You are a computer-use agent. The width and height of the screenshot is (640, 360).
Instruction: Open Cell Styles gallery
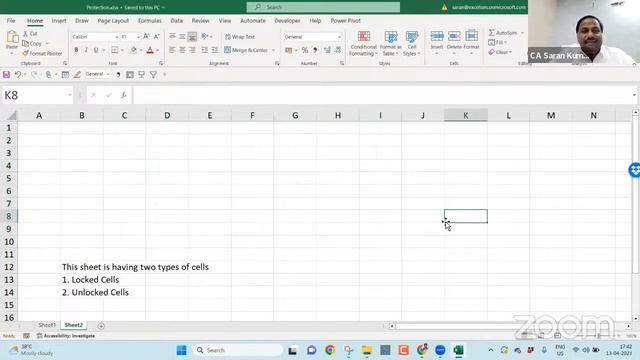click(x=411, y=43)
